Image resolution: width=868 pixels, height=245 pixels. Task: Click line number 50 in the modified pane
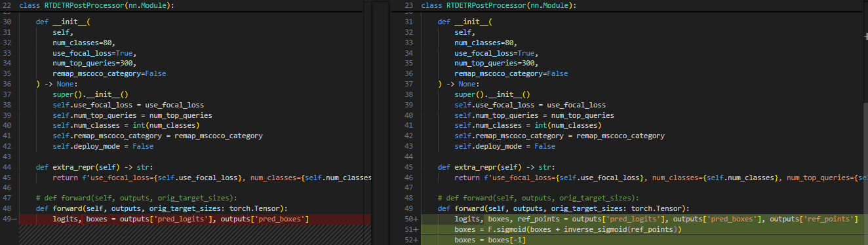click(410, 219)
